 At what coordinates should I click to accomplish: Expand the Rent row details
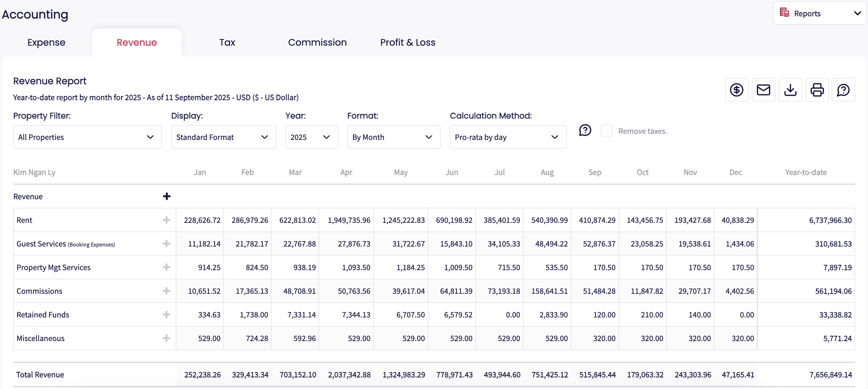[x=166, y=220]
